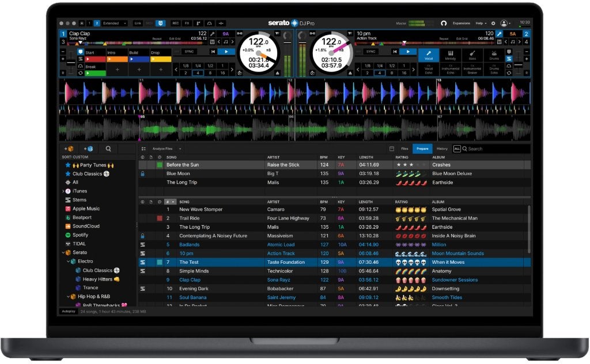Click the library column layout icon near Files
Viewport: 590px width, 364px height.
pos(392,149)
